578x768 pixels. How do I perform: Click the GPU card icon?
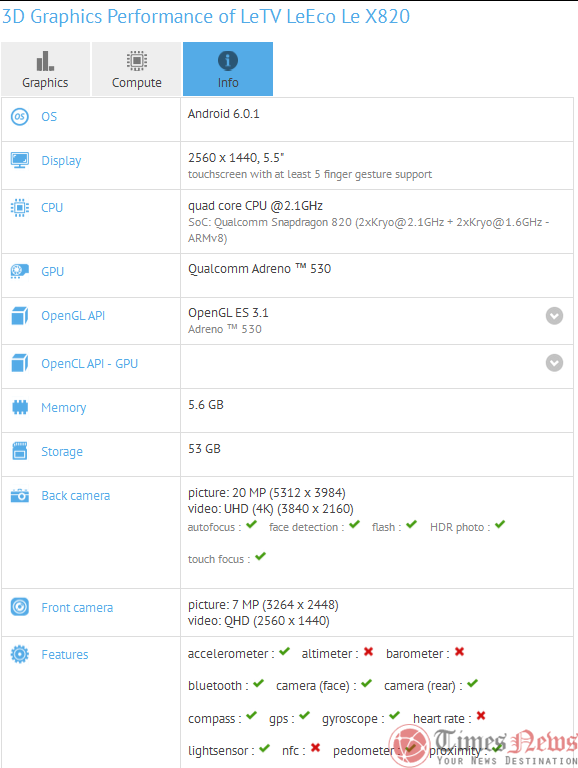(x=20, y=271)
